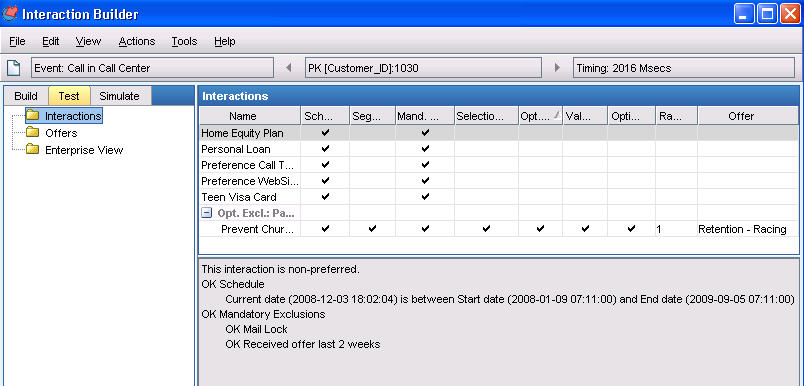Click Prevent Chur... selection checkmark

486,229
